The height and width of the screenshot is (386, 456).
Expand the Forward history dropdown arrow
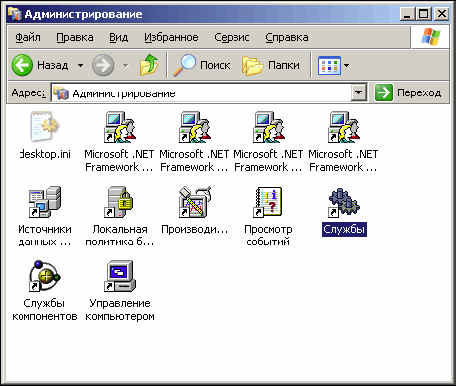(x=126, y=65)
